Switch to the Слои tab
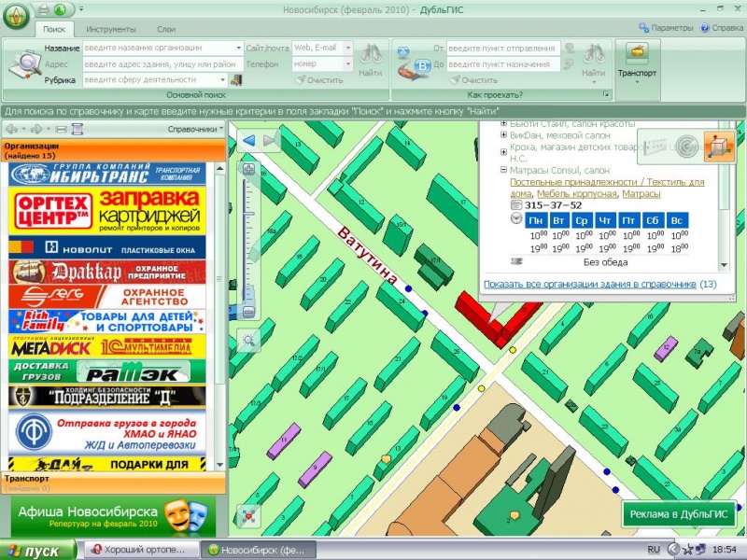The width and height of the screenshot is (747, 560). tap(165, 30)
